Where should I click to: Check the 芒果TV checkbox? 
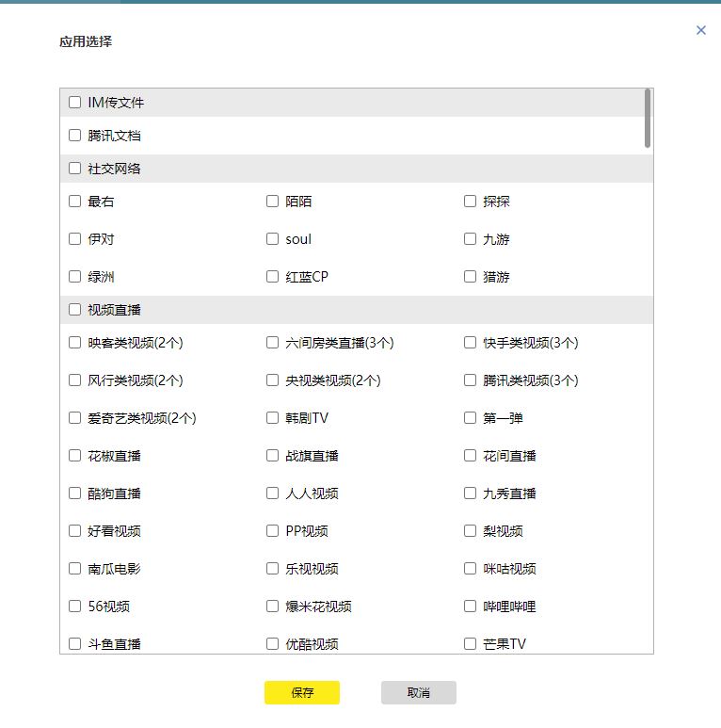pos(470,643)
